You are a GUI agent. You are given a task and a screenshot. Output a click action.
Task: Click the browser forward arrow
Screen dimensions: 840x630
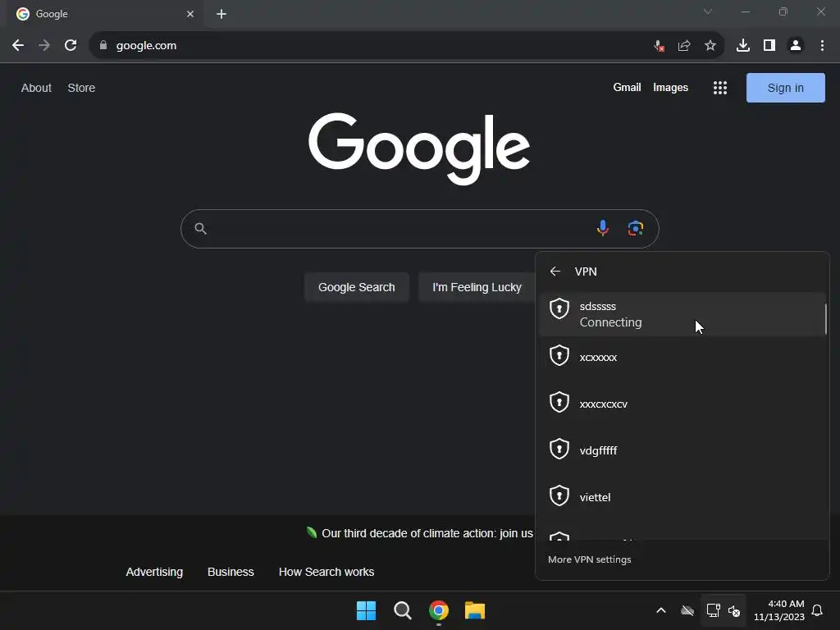(44, 46)
